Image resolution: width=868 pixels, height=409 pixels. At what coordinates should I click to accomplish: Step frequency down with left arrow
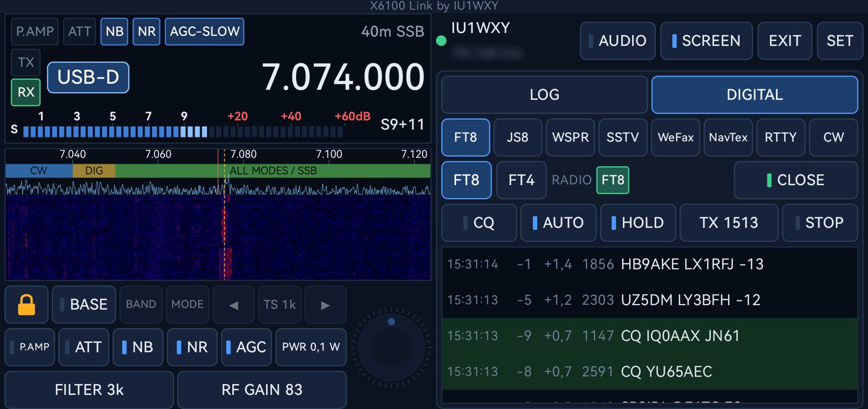(234, 305)
